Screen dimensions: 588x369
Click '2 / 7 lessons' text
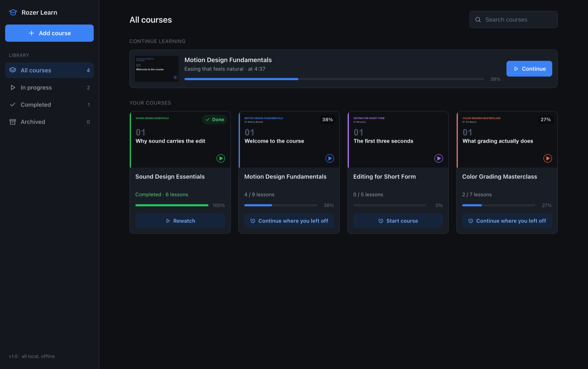click(x=477, y=195)
